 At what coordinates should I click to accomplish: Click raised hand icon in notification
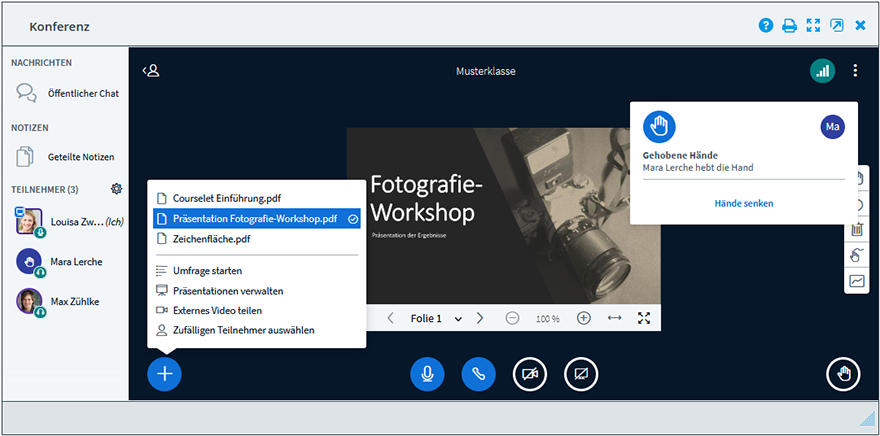tap(659, 126)
